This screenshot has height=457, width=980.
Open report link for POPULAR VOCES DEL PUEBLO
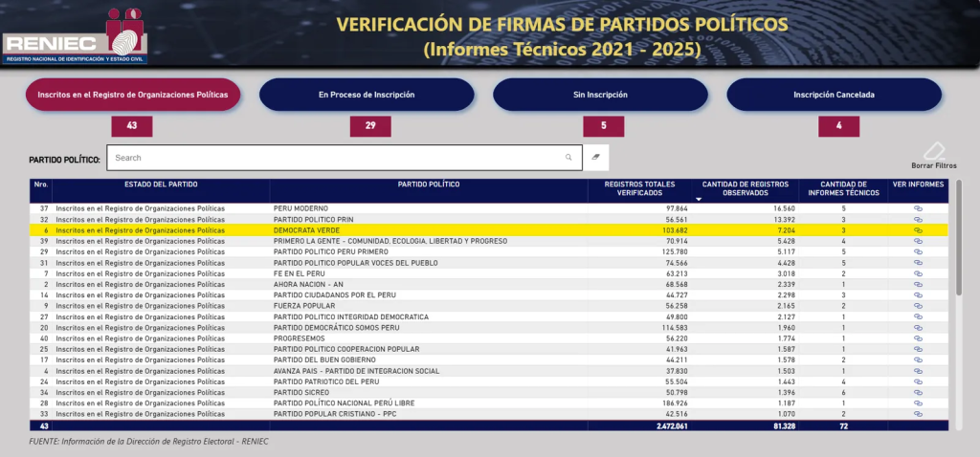point(918,263)
